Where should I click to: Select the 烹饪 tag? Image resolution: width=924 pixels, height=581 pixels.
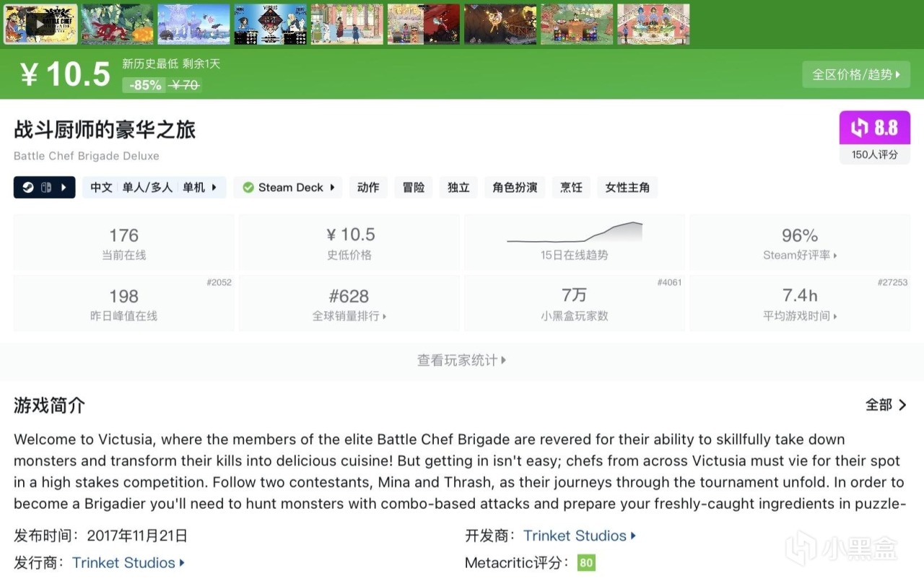click(571, 188)
